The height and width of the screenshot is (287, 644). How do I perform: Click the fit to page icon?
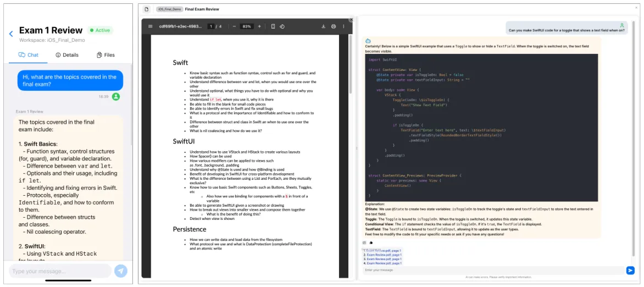[273, 26]
